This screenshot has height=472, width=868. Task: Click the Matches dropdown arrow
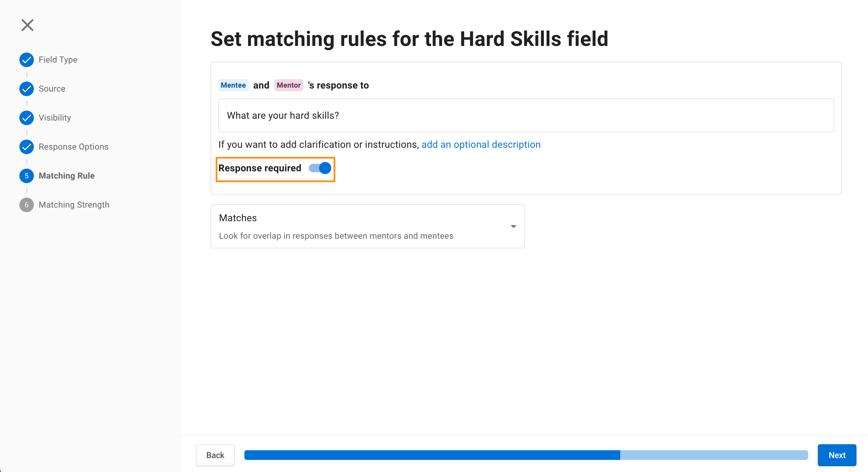click(x=513, y=227)
